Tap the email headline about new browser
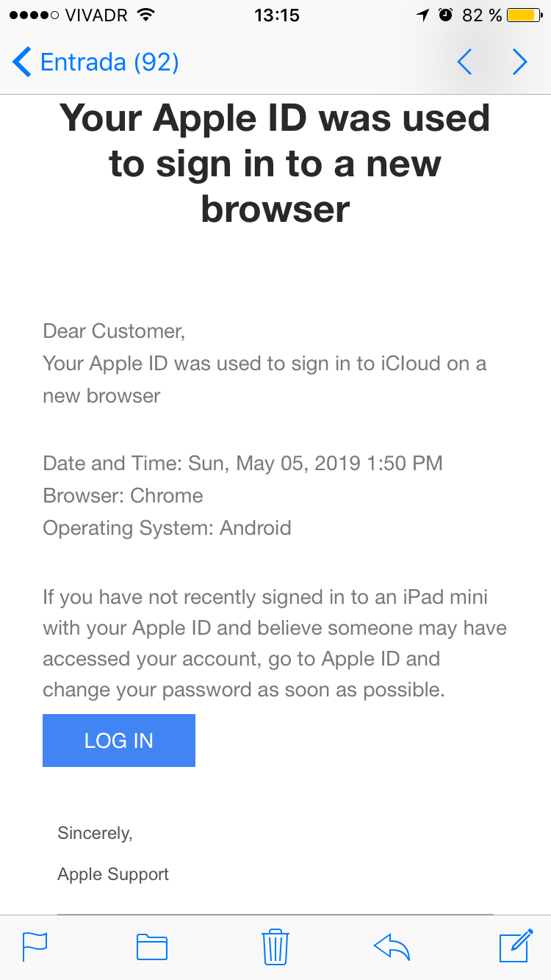The height and width of the screenshot is (980, 551). 275,163
